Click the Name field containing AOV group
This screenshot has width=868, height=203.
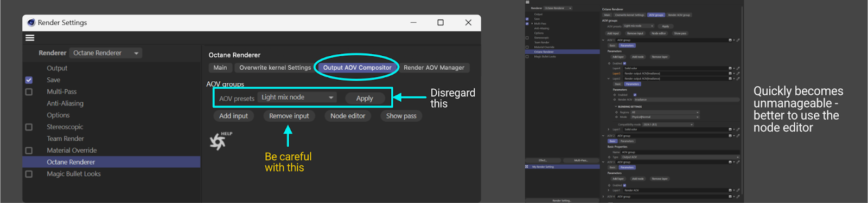coord(681,152)
